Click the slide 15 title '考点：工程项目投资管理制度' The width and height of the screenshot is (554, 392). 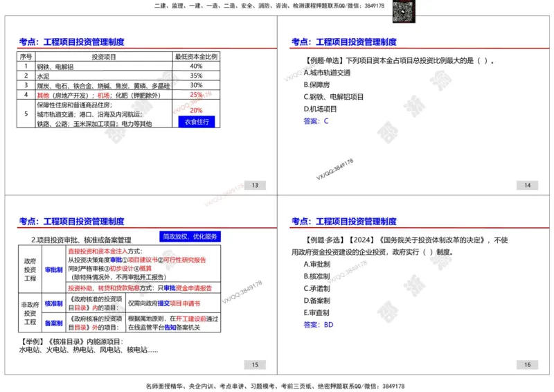72,221
